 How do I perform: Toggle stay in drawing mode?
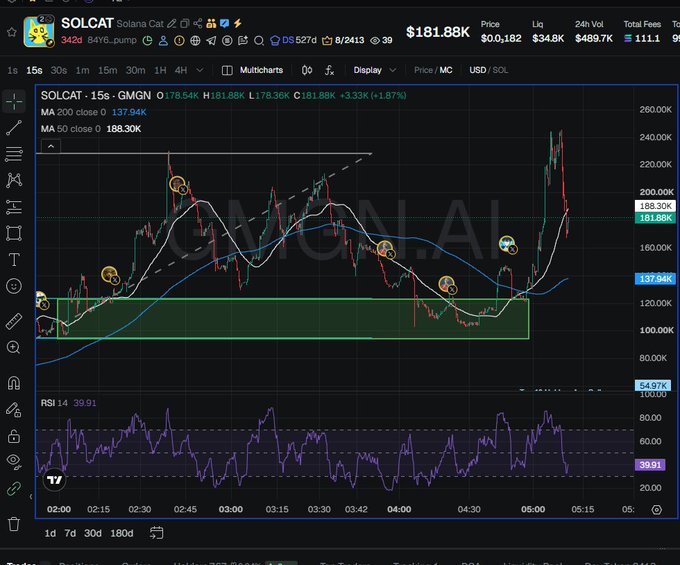tap(14, 410)
